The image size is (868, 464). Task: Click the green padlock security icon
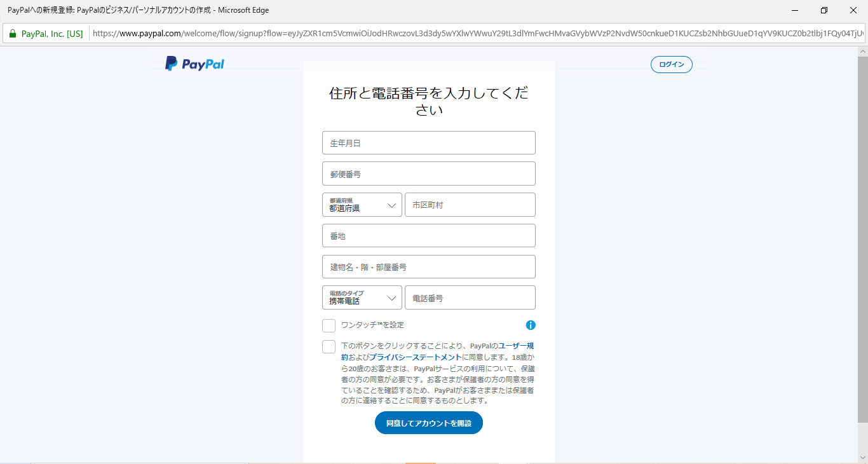[13, 34]
